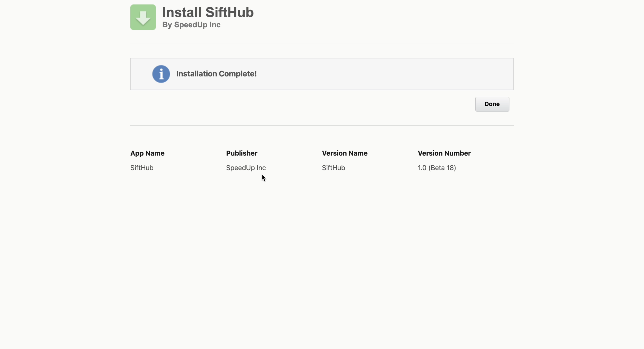
Task: Click empty right area of the message banner
Action: 400,74
